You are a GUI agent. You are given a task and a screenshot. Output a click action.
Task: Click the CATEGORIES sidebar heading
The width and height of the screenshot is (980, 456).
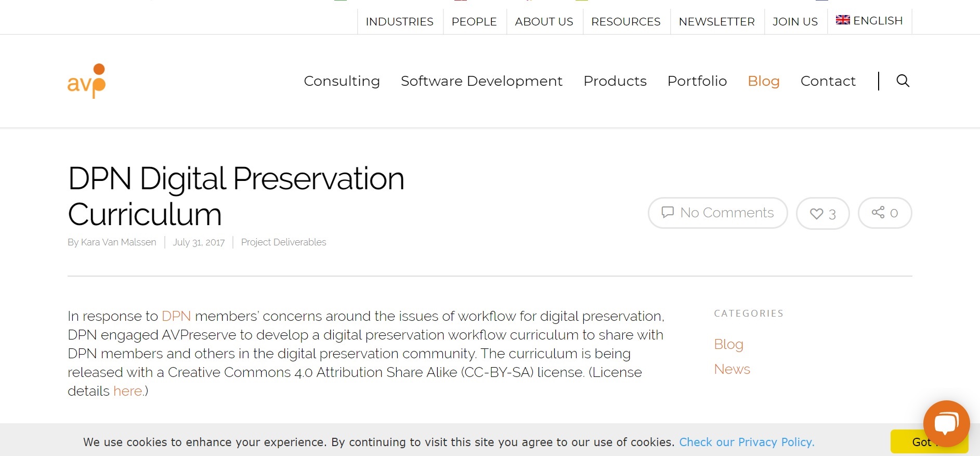[x=749, y=314]
